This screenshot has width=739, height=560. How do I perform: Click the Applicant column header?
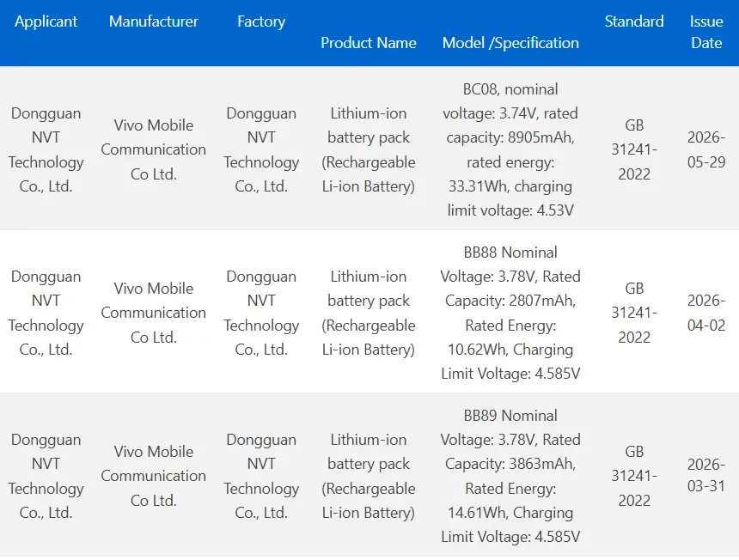coord(46,21)
